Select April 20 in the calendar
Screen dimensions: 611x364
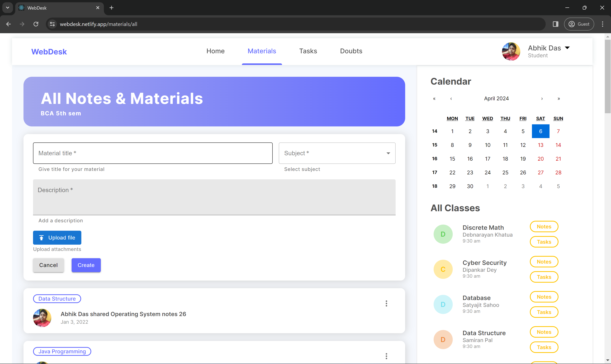[541, 159]
